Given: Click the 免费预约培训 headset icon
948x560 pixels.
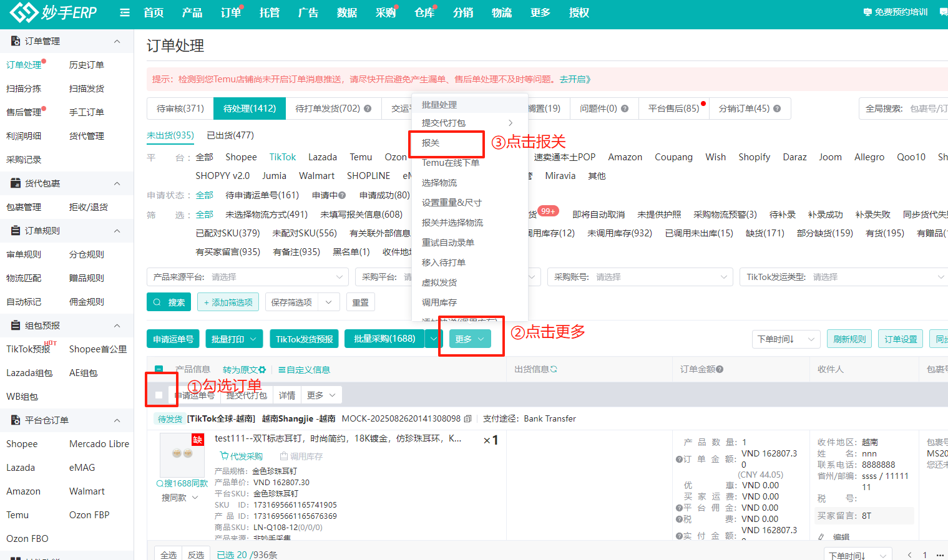Looking at the screenshot, I should pos(867,12).
